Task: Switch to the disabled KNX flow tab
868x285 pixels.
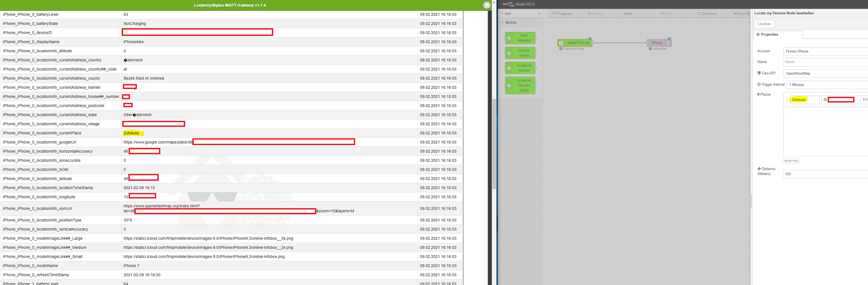Action: (x=675, y=14)
